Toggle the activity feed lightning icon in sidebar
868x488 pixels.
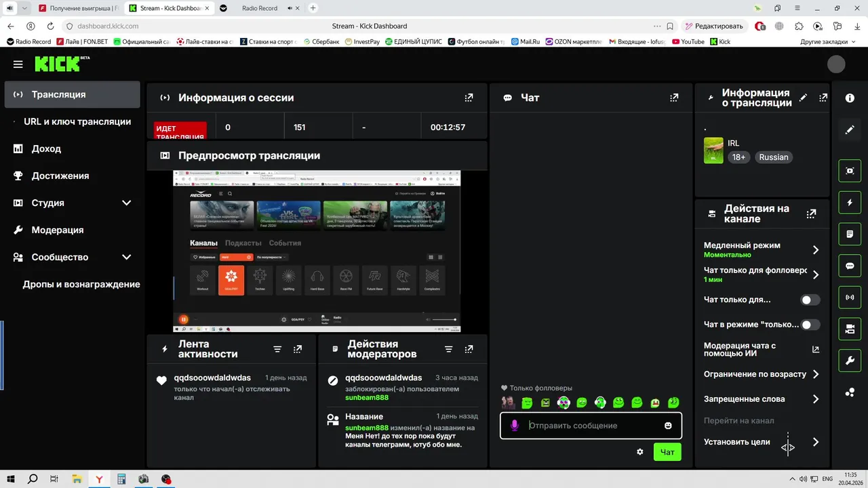click(x=850, y=203)
